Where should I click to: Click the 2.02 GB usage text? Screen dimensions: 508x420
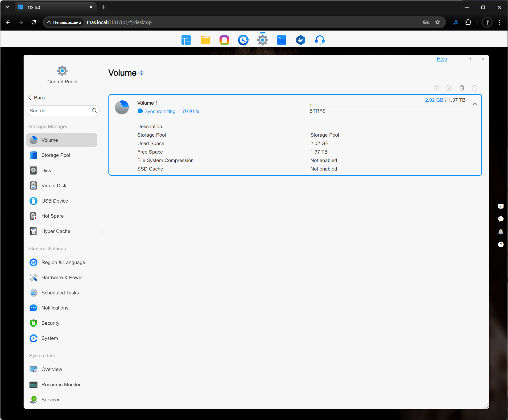click(x=434, y=100)
